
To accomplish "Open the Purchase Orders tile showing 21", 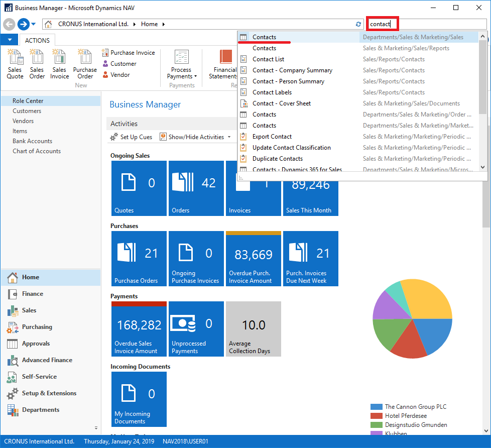I will [139, 259].
